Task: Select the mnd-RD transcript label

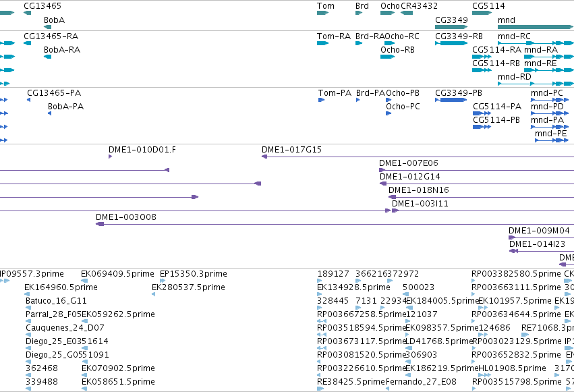Action: 515,77
